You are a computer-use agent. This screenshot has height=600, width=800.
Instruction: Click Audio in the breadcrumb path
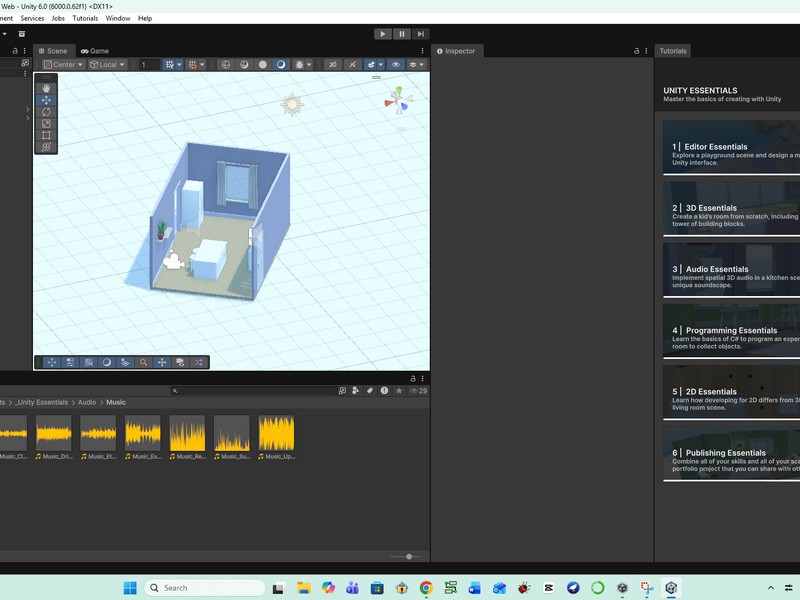pyautogui.click(x=87, y=402)
